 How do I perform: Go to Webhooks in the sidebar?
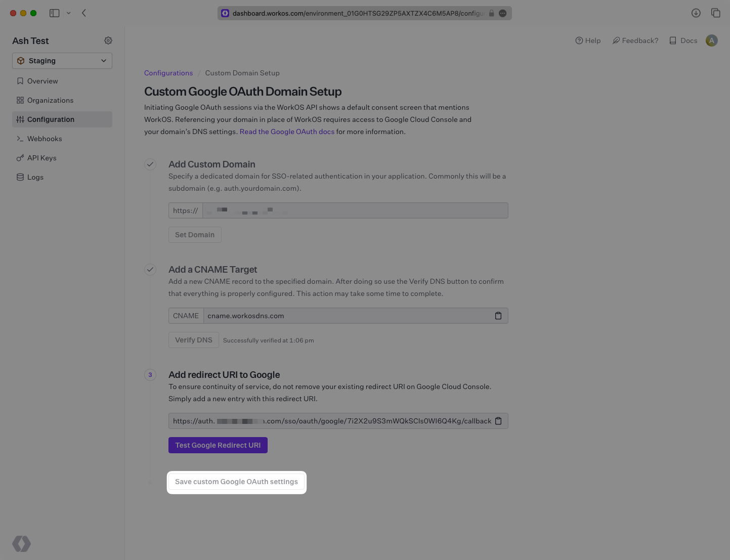(45, 139)
